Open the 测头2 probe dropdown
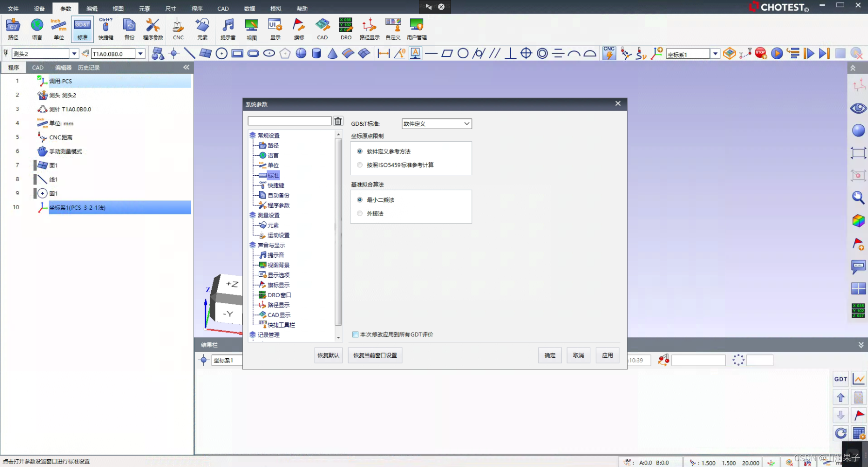The height and width of the screenshot is (467, 868). point(74,53)
